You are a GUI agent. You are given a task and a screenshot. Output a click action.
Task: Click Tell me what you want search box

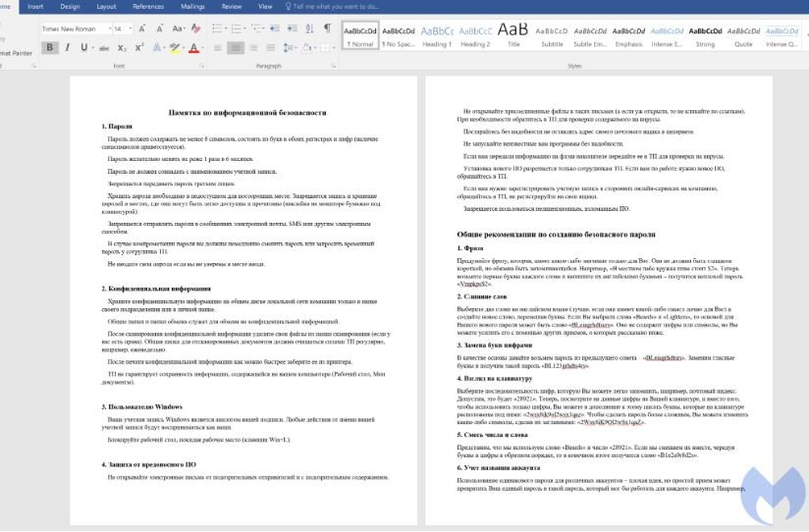336,6
